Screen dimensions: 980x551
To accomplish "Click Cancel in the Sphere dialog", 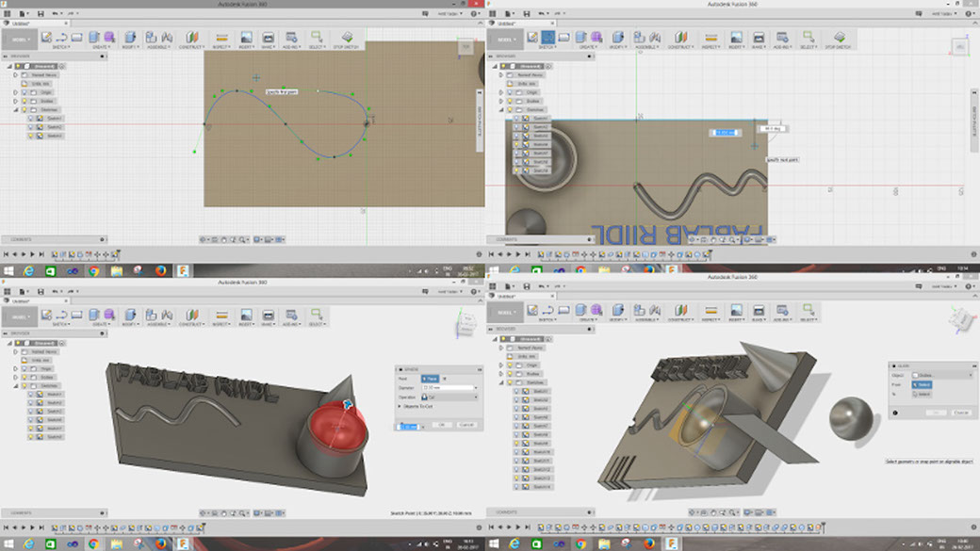I will 466,425.
